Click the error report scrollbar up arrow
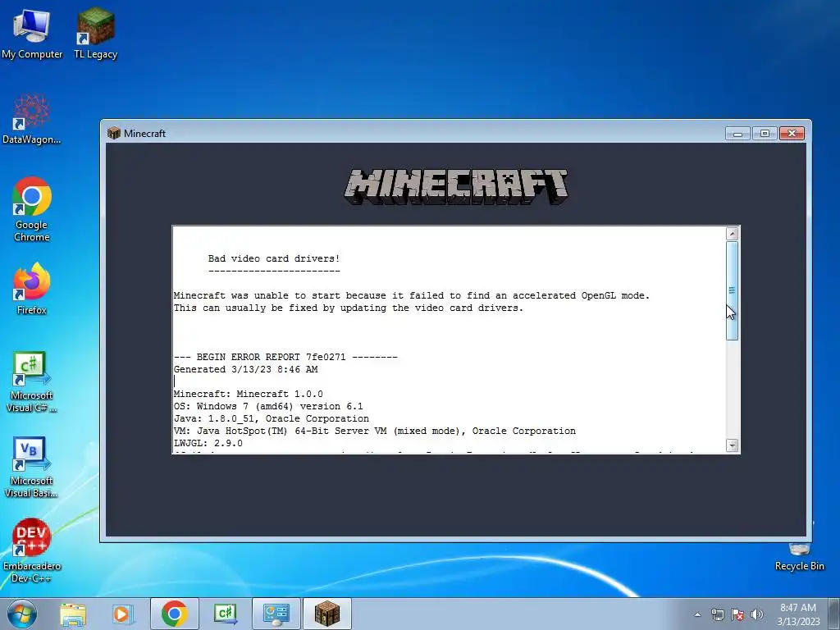The image size is (840, 630). 733,234
